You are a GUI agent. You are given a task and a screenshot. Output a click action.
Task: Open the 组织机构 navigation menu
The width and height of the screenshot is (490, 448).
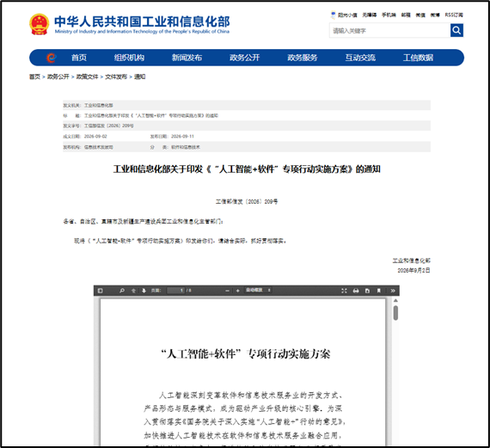[x=129, y=58]
